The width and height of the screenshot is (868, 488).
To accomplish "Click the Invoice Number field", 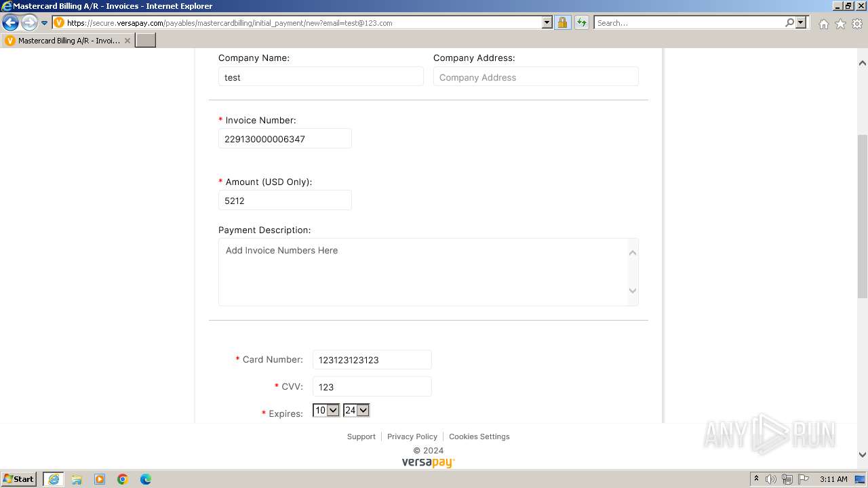I will point(285,138).
